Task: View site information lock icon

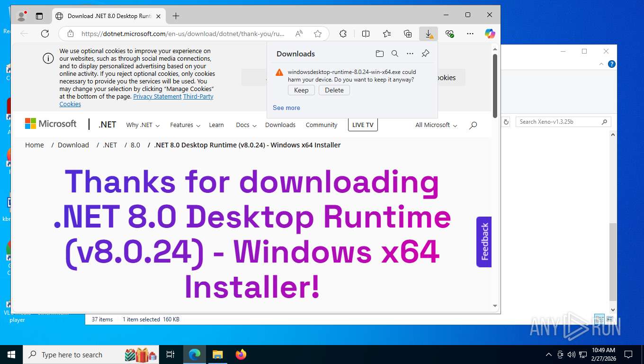Action: (x=71, y=34)
